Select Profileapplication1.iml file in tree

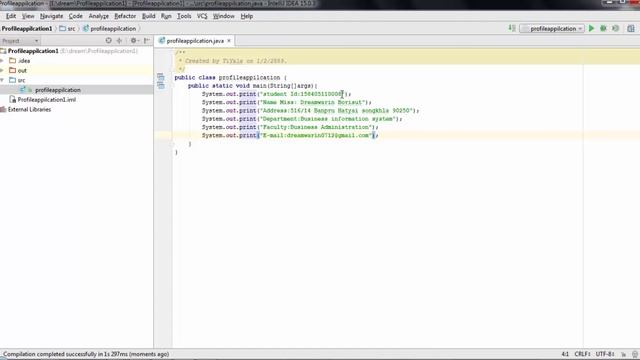click(47, 100)
